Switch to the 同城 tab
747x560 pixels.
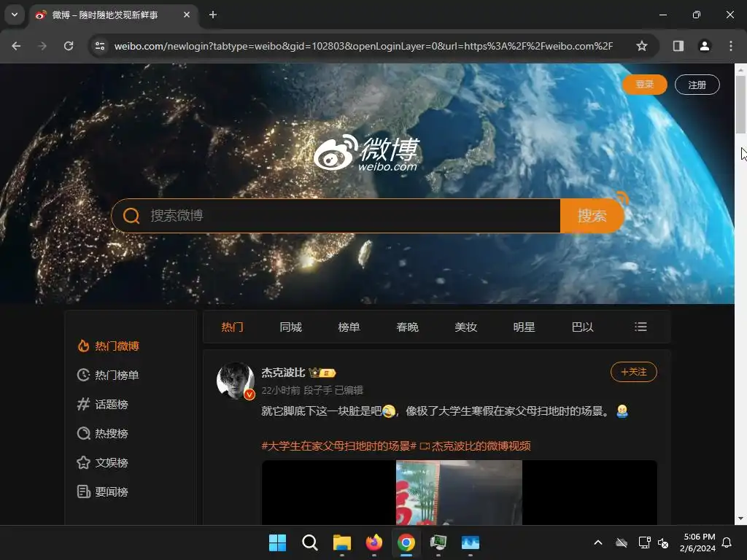[290, 327]
